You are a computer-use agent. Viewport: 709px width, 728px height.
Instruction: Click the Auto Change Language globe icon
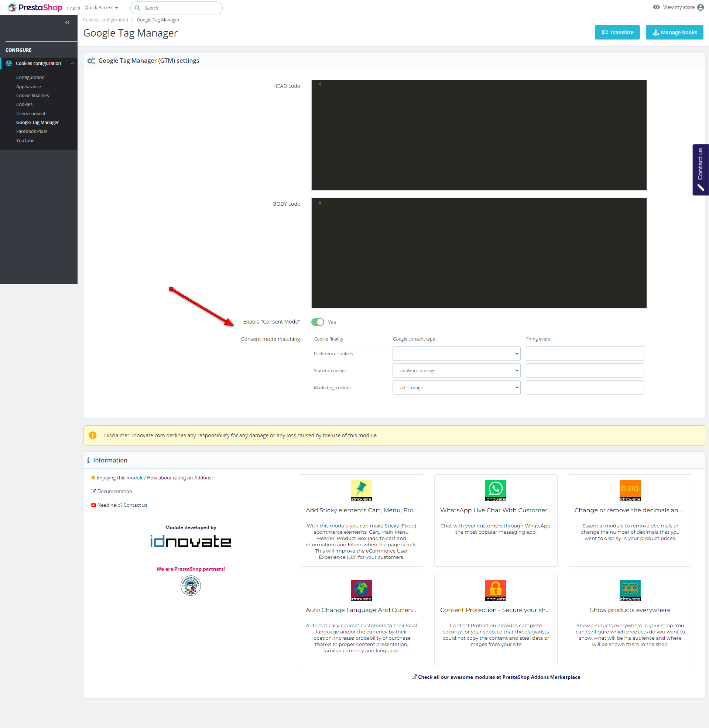[x=361, y=590]
